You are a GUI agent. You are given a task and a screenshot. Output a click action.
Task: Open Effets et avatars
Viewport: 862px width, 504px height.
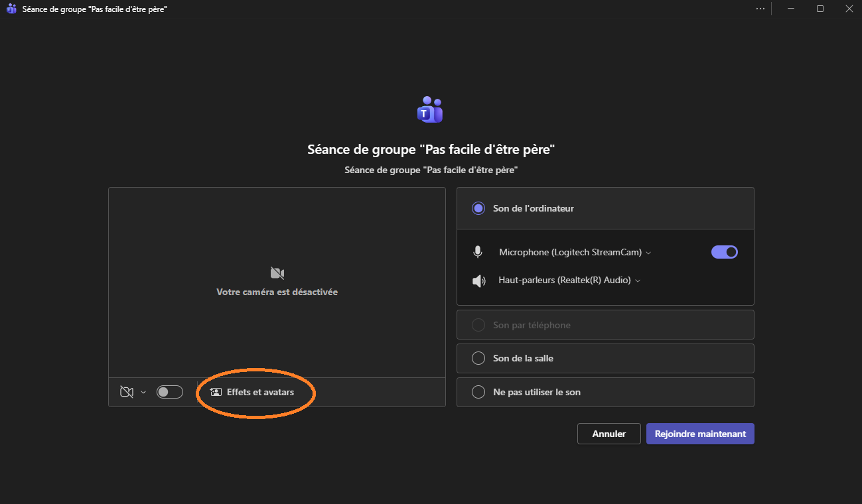pos(255,392)
